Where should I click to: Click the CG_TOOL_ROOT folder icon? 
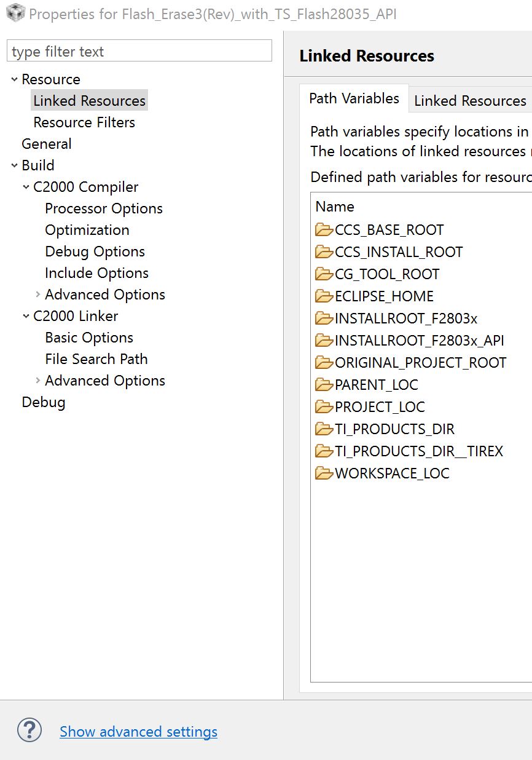click(324, 274)
